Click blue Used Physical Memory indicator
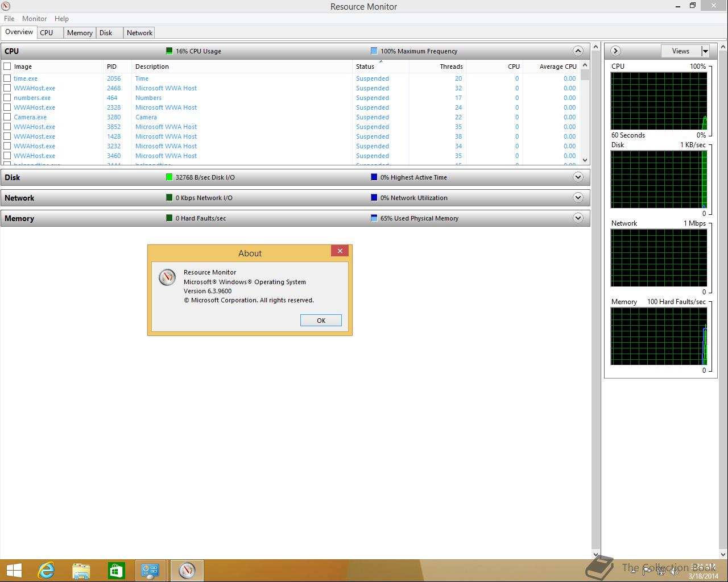This screenshot has height=582, width=728. [374, 218]
